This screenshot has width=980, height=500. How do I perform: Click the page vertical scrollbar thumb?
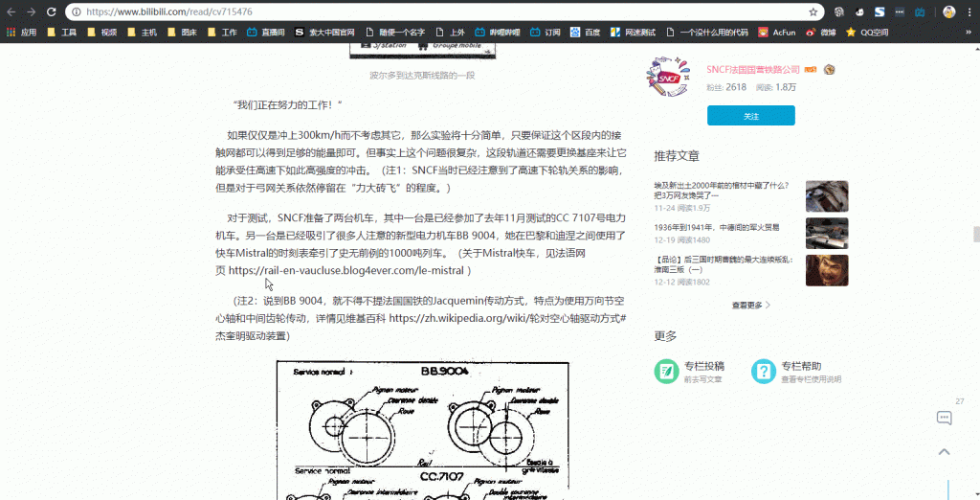tap(976, 234)
